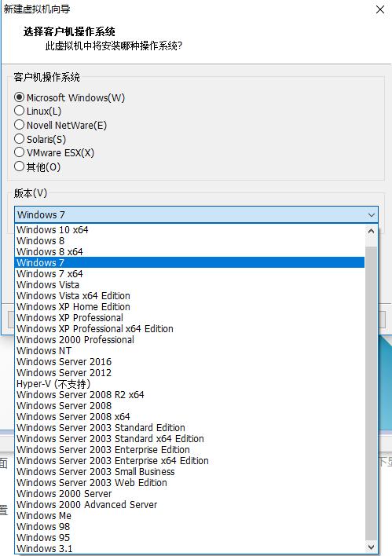
Task: Click the dropdown list scroll down arrow
Action: 371,547
